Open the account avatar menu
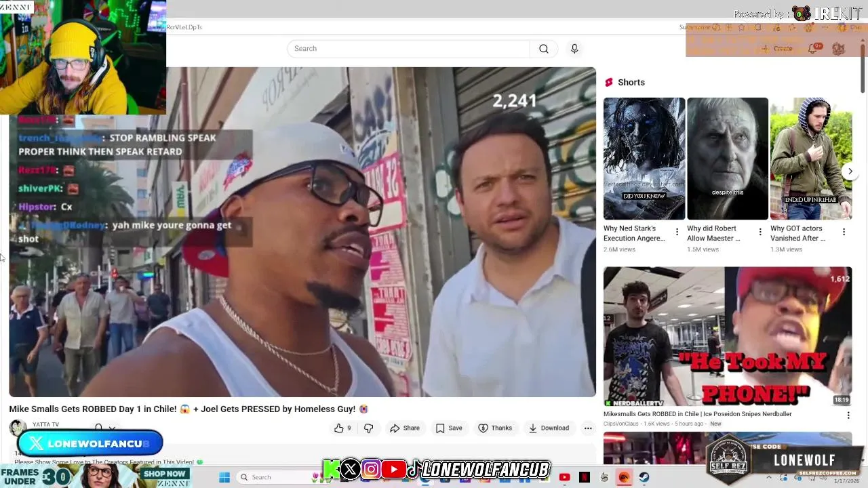868x488 pixels. (839, 49)
